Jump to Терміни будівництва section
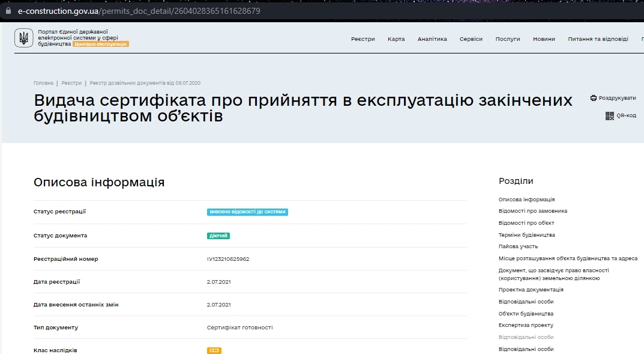This screenshot has height=354, width=644. [526, 235]
